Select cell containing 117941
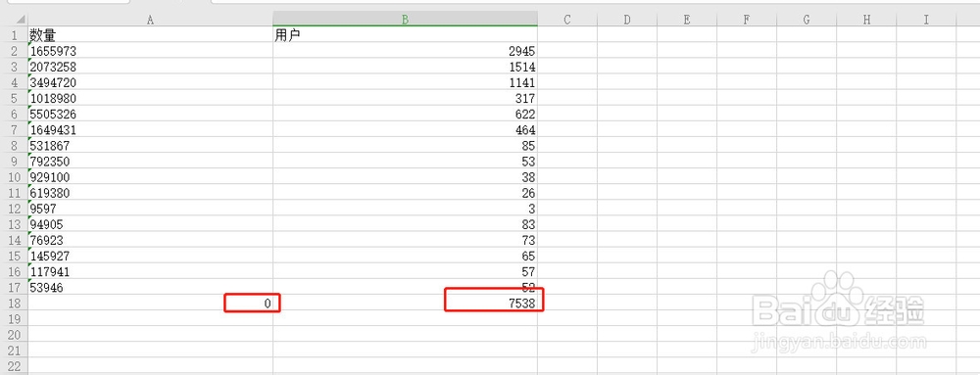The image size is (980, 375). [x=150, y=271]
